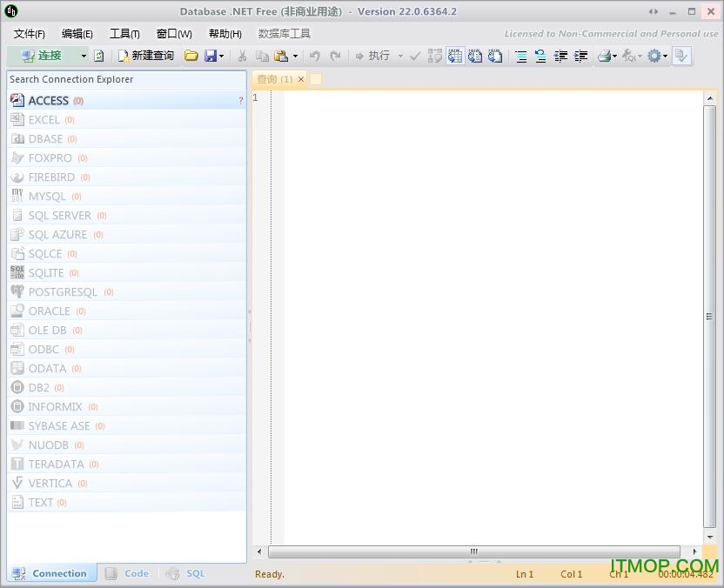Toggle the document checkmark icon at toolbar end

click(681, 56)
